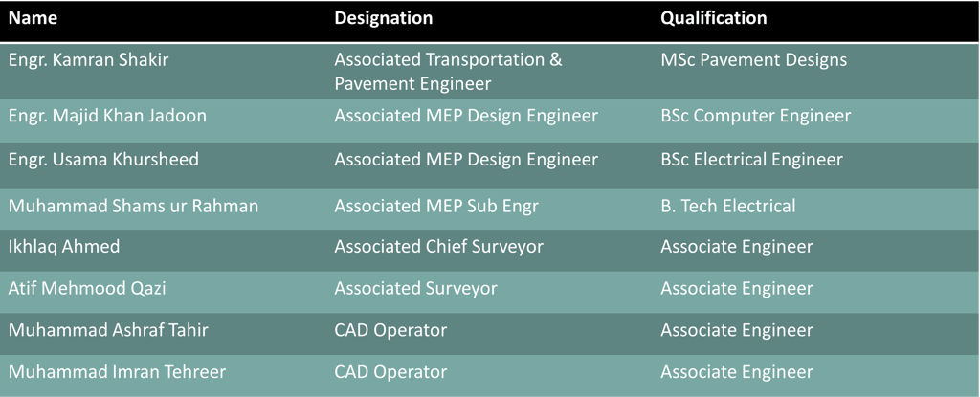
Task: Click CAD Operator in Imran Tehreer row
Action: [x=390, y=373]
